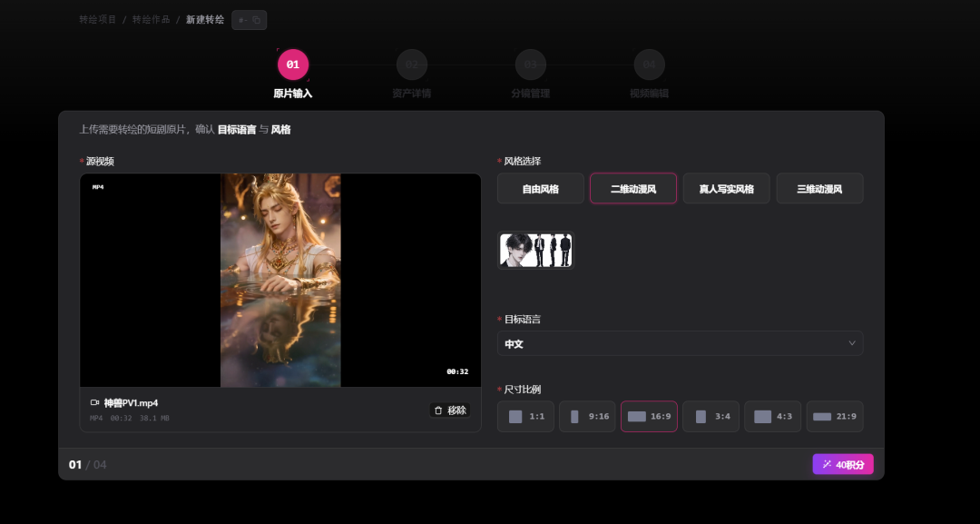Select the 3:4 aspect ratio option
Viewport: 980px width, 524px height.
click(710, 417)
